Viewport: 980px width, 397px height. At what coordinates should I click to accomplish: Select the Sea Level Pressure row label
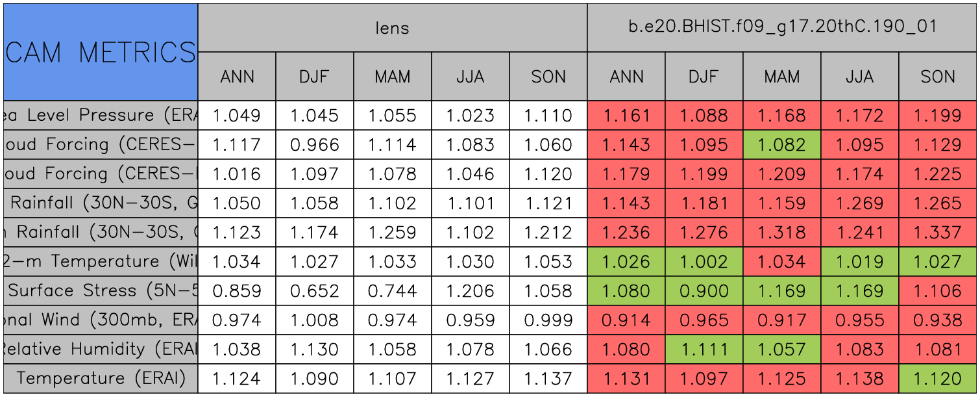tap(101, 116)
